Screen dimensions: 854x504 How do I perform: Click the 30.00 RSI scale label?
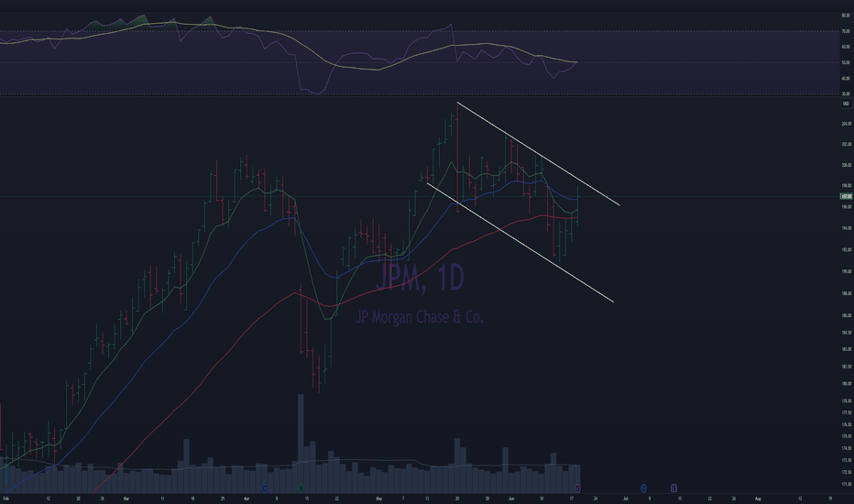(846, 94)
